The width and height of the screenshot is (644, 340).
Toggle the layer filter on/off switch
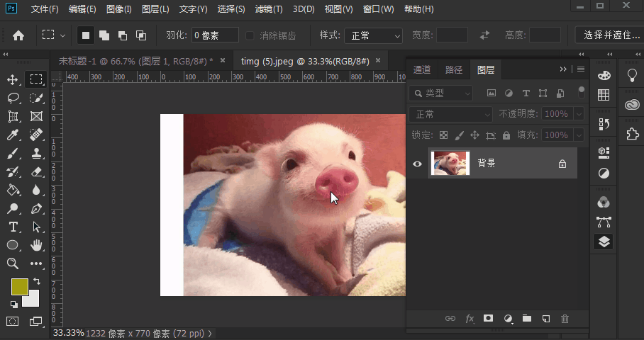(581, 93)
